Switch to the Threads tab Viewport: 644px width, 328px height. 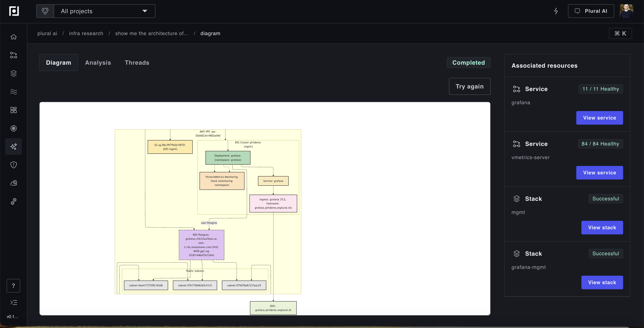[137, 63]
